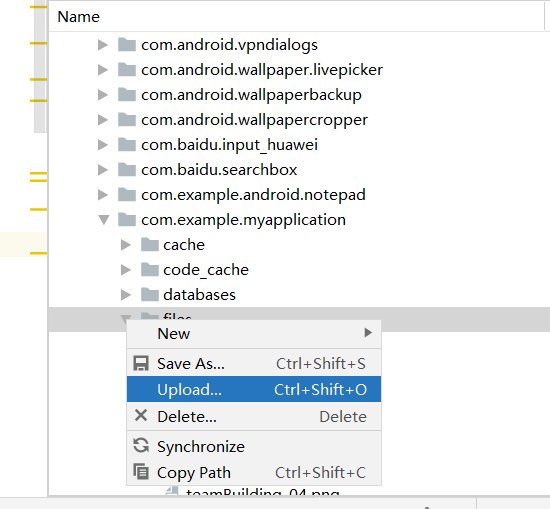Screen dimensions: 550x509
Task: Click the editor scrollbar thumb at left edge
Action: [x=40, y=67]
